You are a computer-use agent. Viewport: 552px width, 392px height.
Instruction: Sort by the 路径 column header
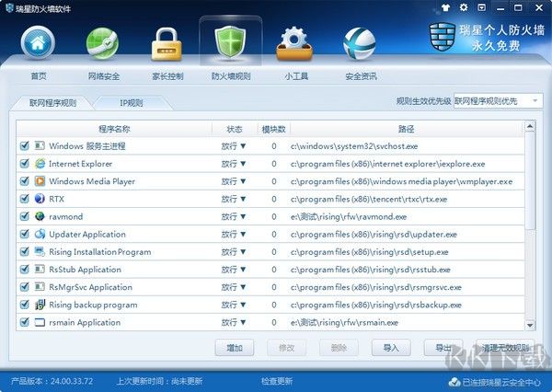407,129
